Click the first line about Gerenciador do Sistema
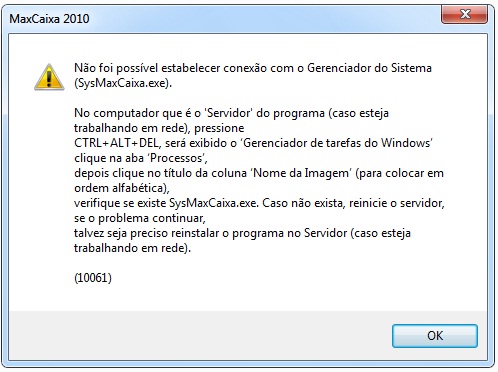This screenshot has height=372, width=498. 253,68
